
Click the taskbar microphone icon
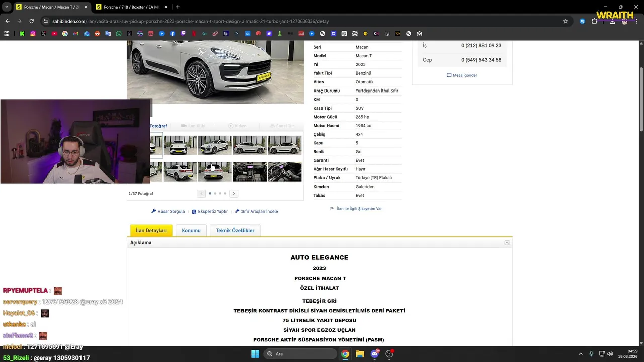[x=591, y=354]
